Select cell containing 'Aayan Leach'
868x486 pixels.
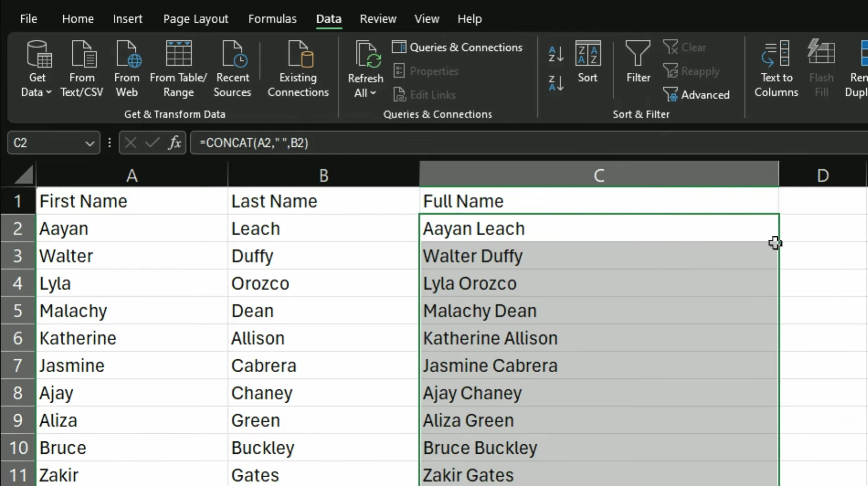[599, 228]
